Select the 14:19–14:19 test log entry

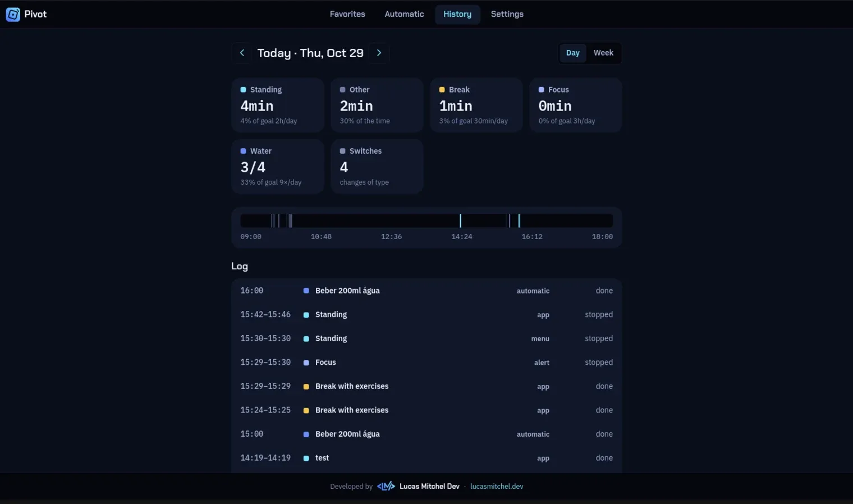[x=427, y=458]
